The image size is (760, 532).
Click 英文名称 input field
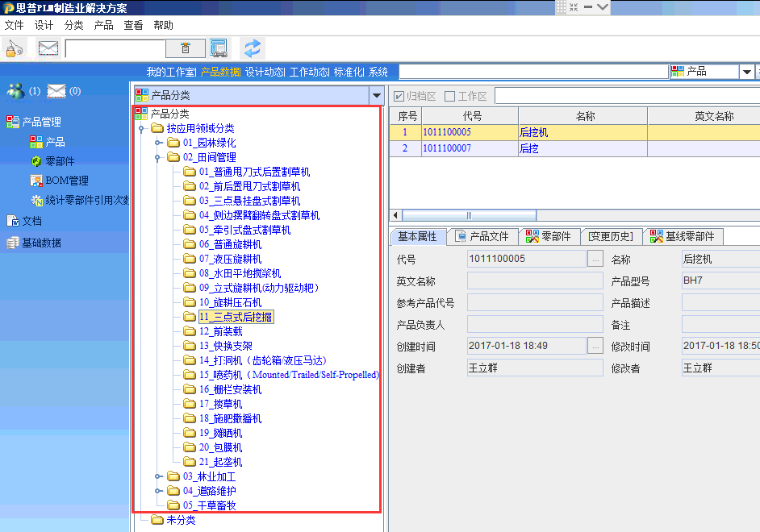535,281
